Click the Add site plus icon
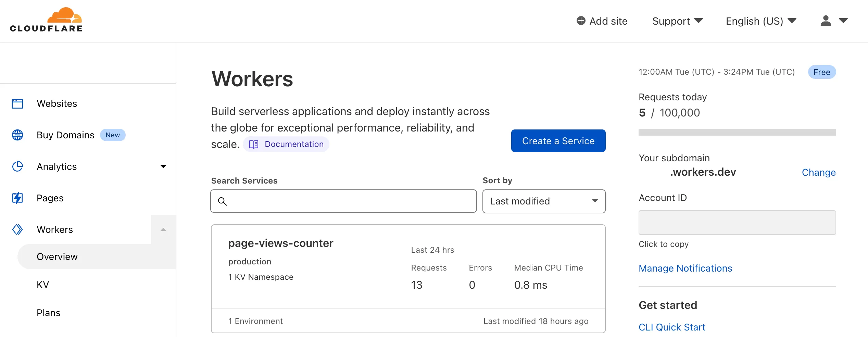The height and width of the screenshot is (337, 868). coord(581,21)
